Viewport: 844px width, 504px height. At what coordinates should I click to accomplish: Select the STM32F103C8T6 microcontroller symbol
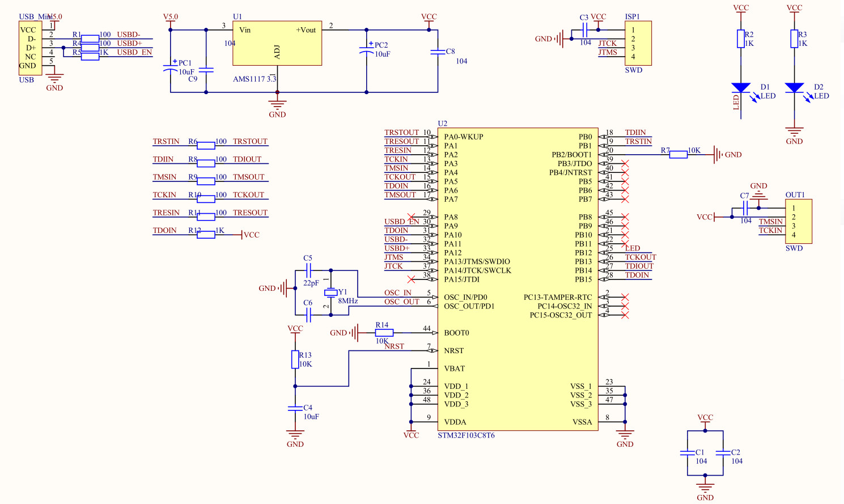coord(517,278)
